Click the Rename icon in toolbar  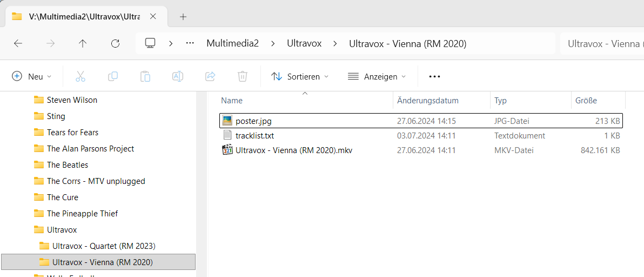(x=178, y=76)
